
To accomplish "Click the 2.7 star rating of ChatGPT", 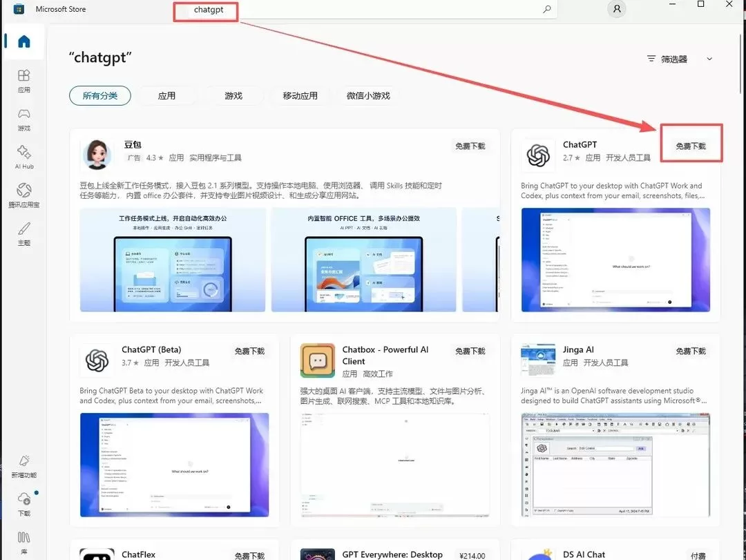I will [571, 158].
